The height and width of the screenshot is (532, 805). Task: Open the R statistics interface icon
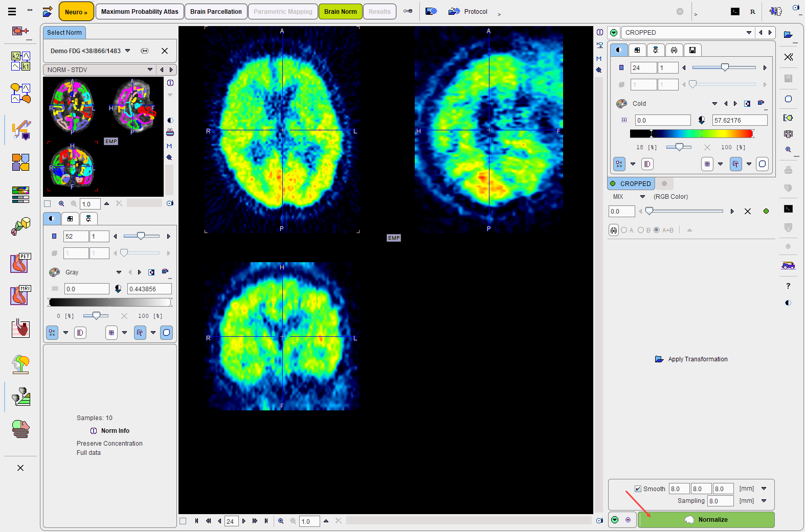(x=752, y=12)
